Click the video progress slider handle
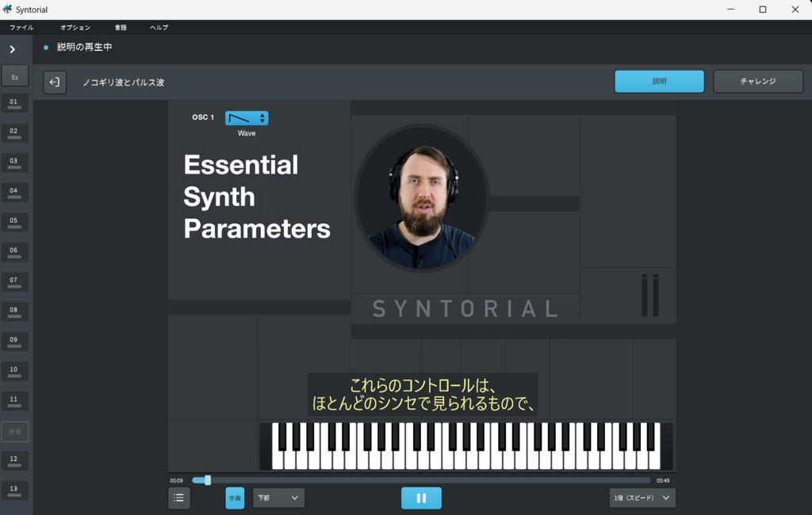Viewport: 812px width, 515px height. point(208,480)
